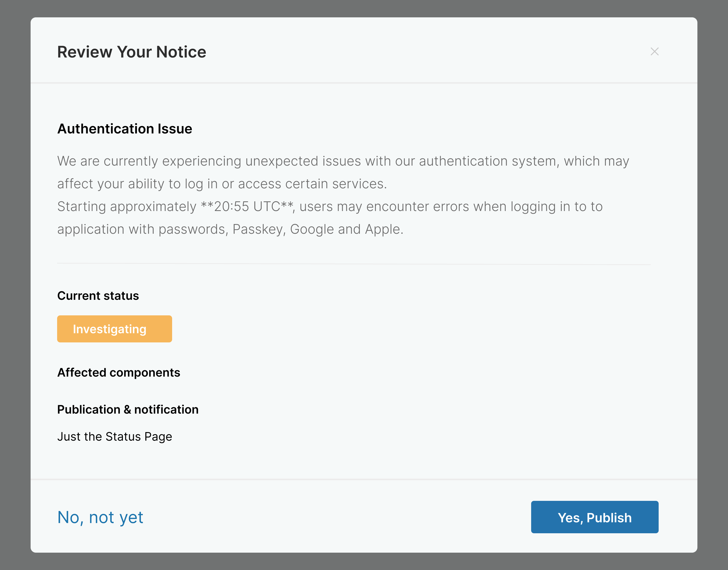Click the Affected components heading

pyautogui.click(x=119, y=373)
